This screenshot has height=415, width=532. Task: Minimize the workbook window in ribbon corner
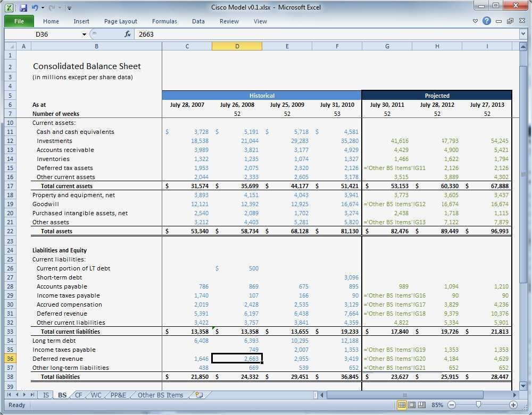click(x=498, y=21)
